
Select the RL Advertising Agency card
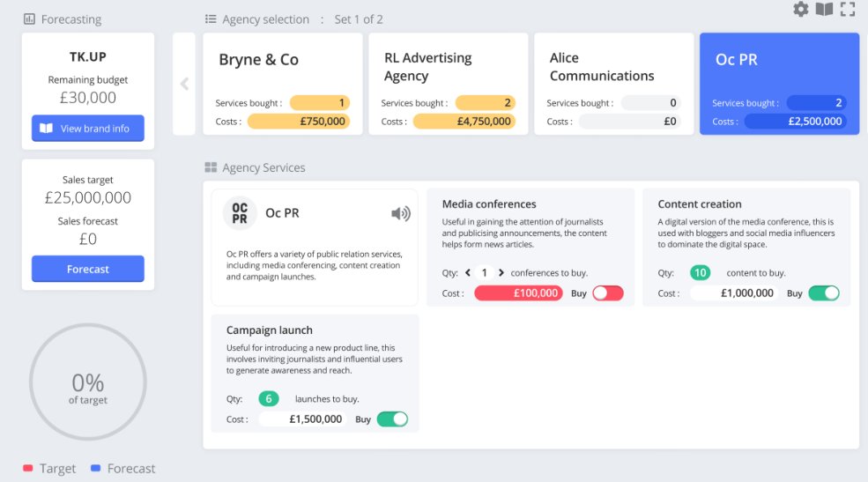pyautogui.click(x=449, y=84)
